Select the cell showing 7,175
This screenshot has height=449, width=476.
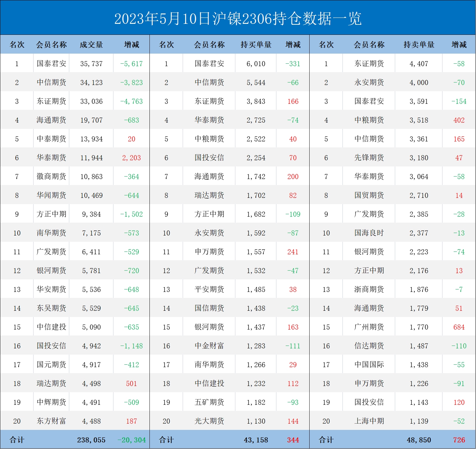click(x=91, y=233)
